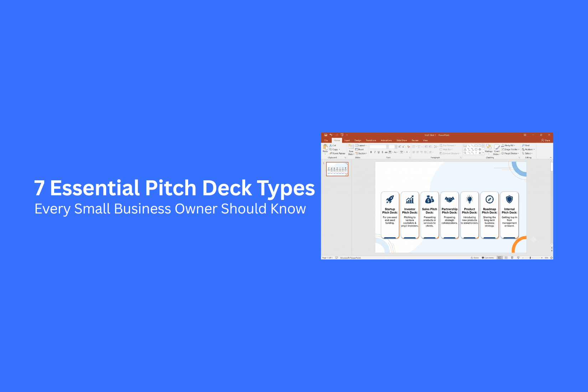
Task: Toggle Italic formatting
Action: tap(375, 152)
